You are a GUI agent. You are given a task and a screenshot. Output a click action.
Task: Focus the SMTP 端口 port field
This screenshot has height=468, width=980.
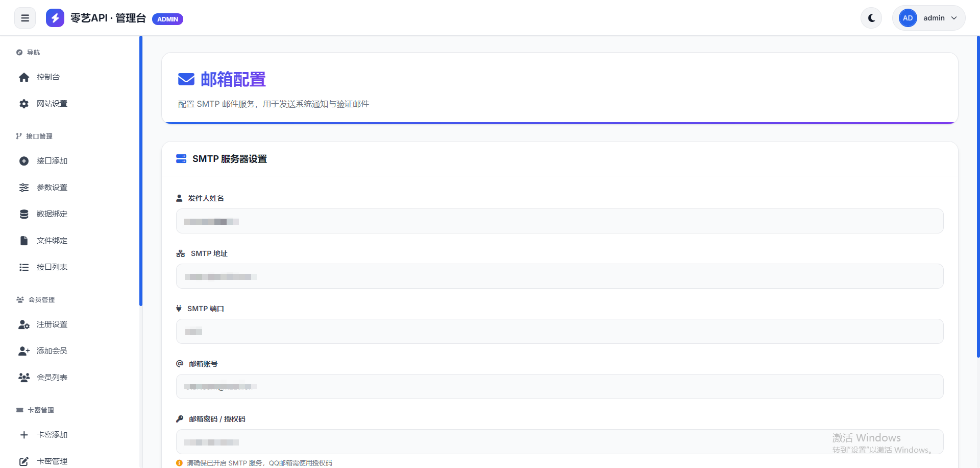click(x=559, y=332)
